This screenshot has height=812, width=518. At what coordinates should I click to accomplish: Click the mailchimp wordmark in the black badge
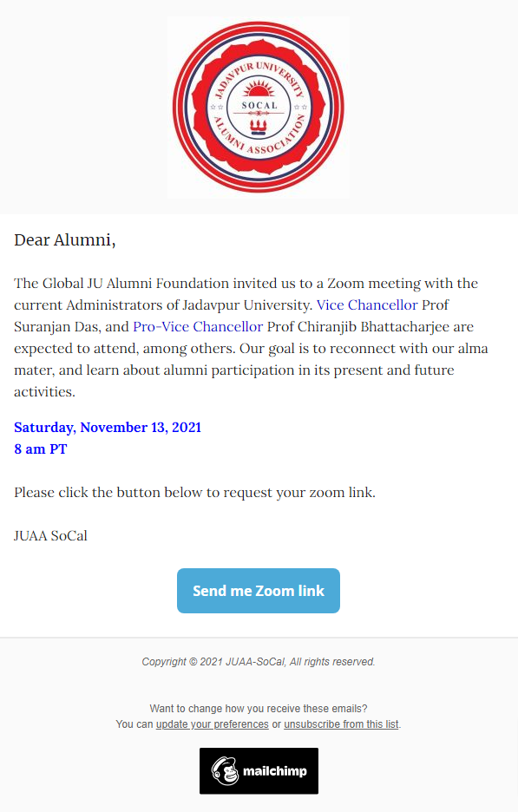pos(275,771)
